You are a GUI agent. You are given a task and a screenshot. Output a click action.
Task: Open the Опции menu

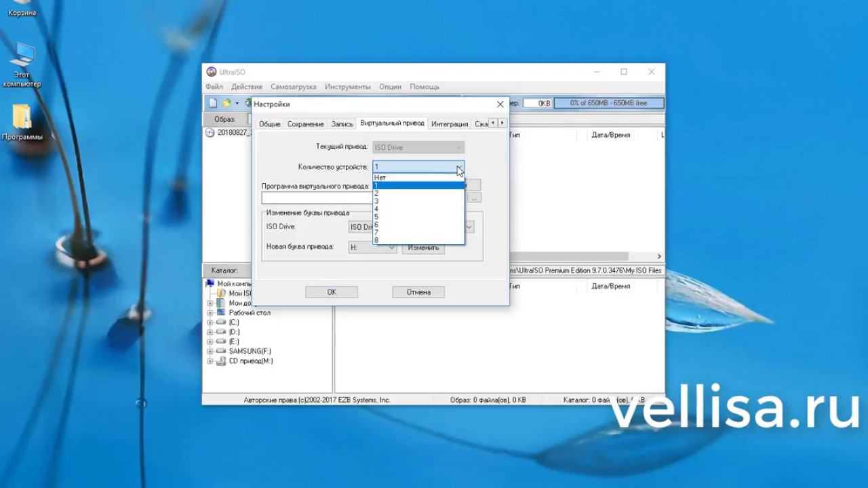(390, 87)
